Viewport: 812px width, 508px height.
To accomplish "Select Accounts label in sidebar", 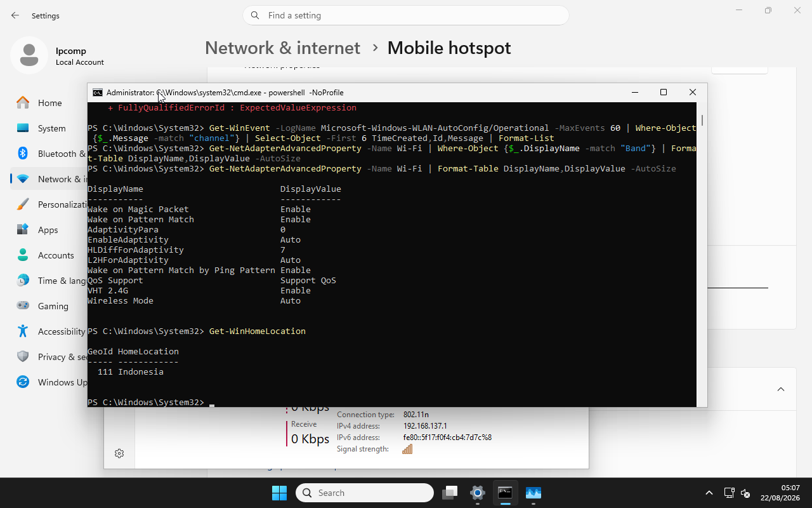I will click(56, 255).
